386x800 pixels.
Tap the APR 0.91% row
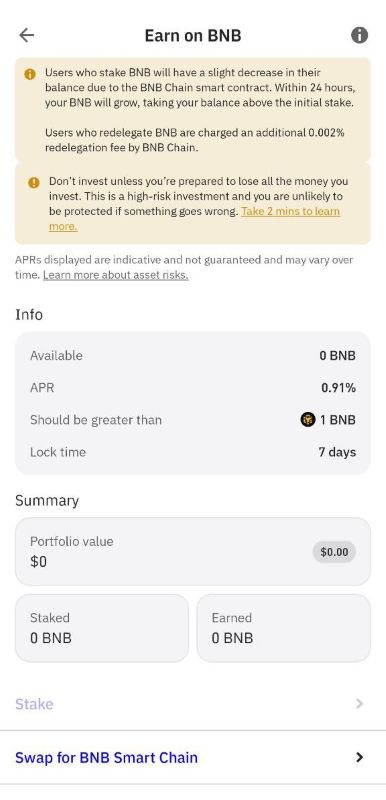coord(193,388)
